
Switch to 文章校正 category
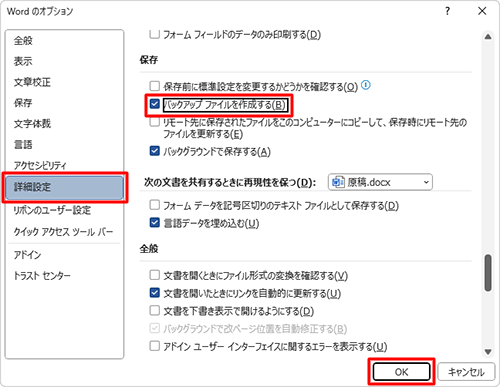pos(64,82)
